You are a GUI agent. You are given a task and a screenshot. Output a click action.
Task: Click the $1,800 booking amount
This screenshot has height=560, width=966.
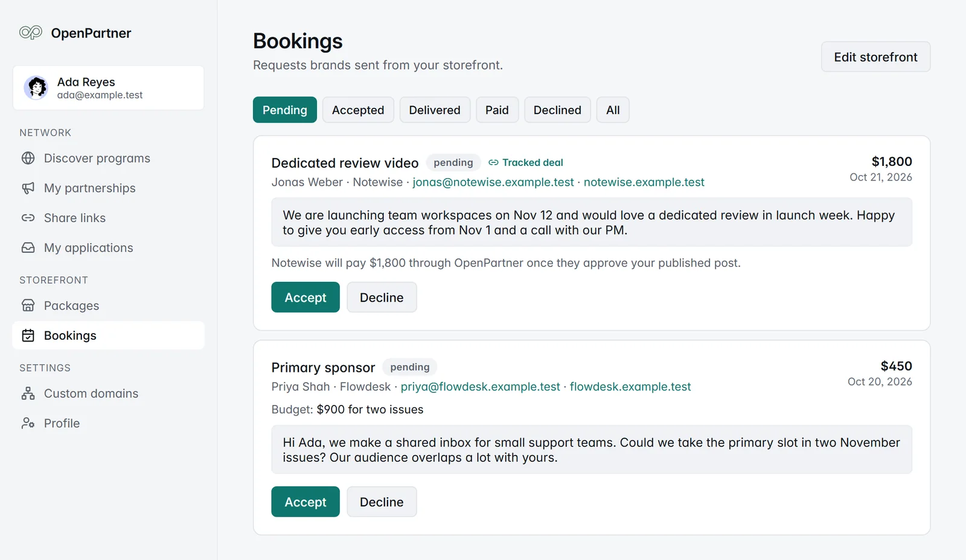coord(892,162)
